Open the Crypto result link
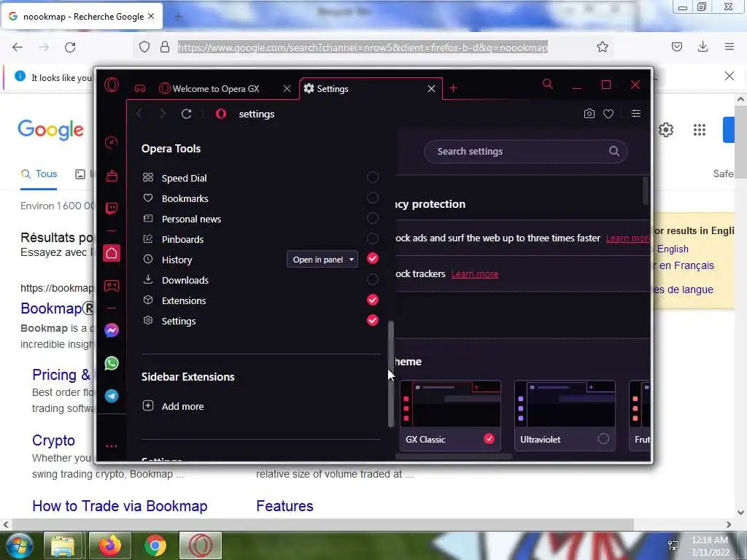Image resolution: width=747 pixels, height=560 pixels. click(x=53, y=440)
